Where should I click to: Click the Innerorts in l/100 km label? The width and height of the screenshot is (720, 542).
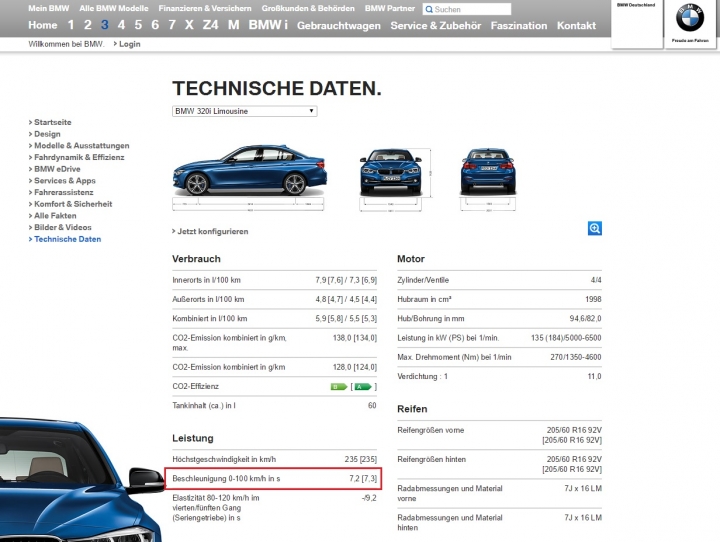click(x=207, y=280)
